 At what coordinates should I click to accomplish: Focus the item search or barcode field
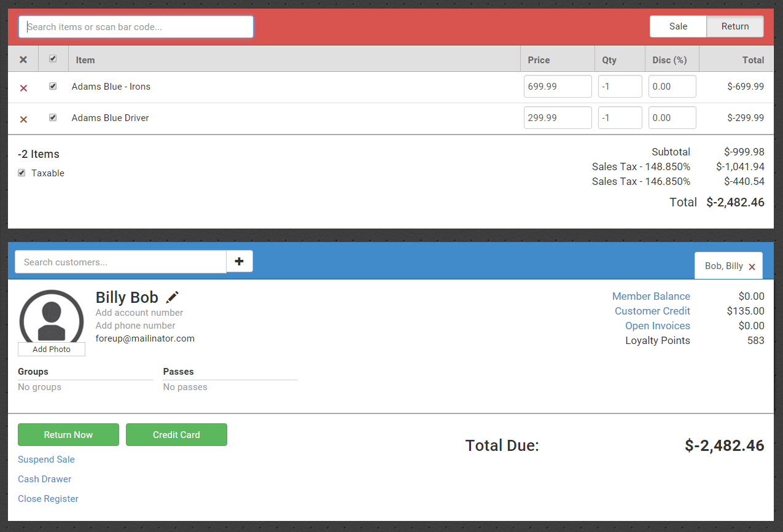(136, 27)
